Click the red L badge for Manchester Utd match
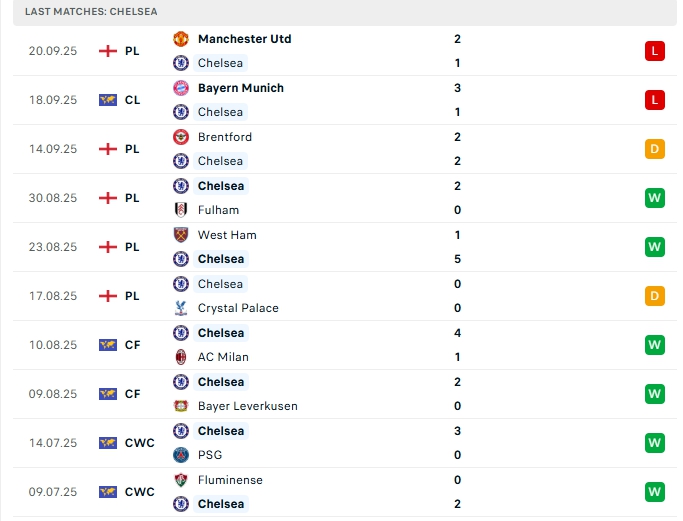The image size is (683, 521). pyautogui.click(x=655, y=51)
